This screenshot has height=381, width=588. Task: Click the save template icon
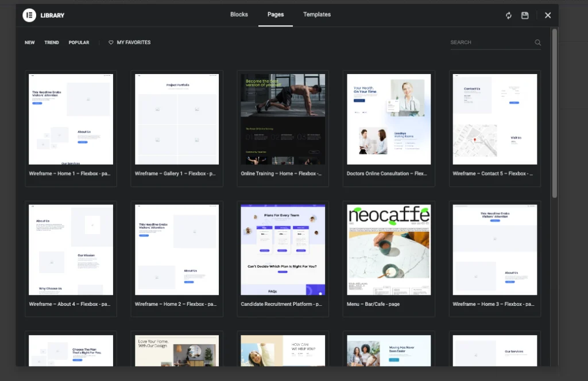(x=525, y=15)
